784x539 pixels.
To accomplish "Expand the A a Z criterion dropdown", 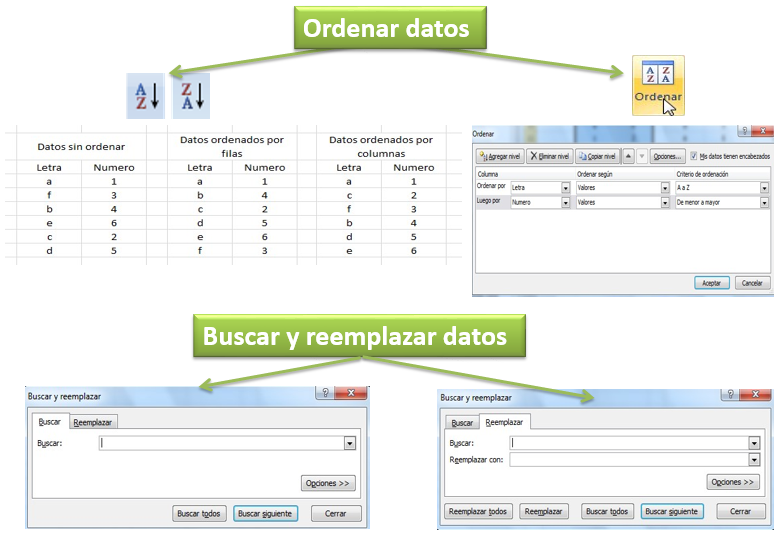I will click(764, 188).
